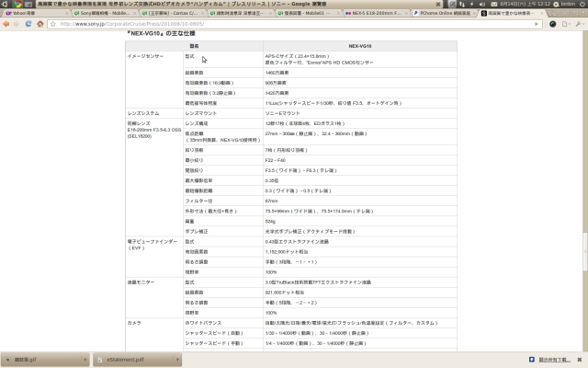Close the Yahoo tab
The width and height of the screenshot is (588, 368).
click(x=67, y=13)
